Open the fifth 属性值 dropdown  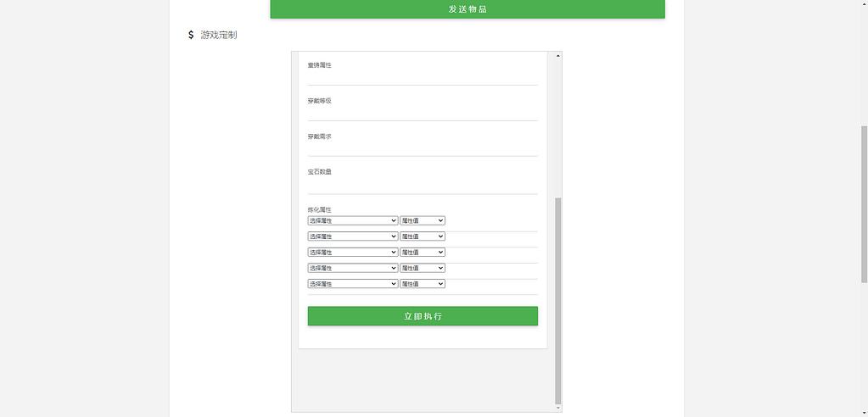[x=423, y=284]
